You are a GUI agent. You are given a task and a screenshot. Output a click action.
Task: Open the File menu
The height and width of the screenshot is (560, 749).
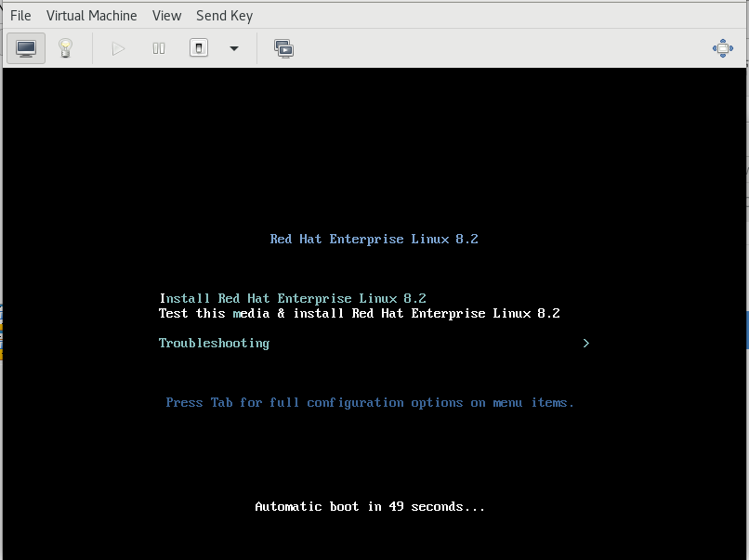tap(20, 16)
